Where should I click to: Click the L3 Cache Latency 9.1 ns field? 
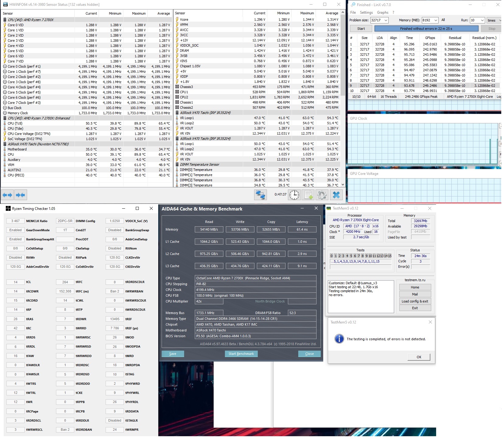[x=302, y=266]
